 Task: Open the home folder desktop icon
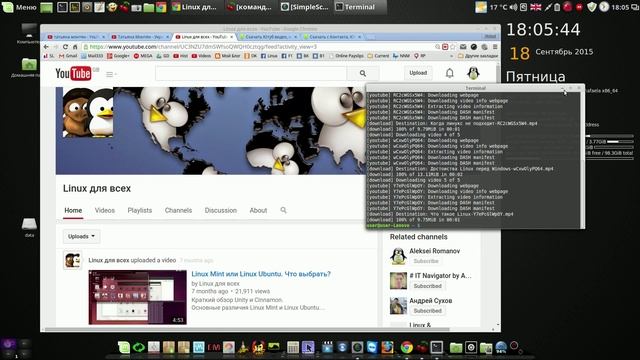click(29, 67)
